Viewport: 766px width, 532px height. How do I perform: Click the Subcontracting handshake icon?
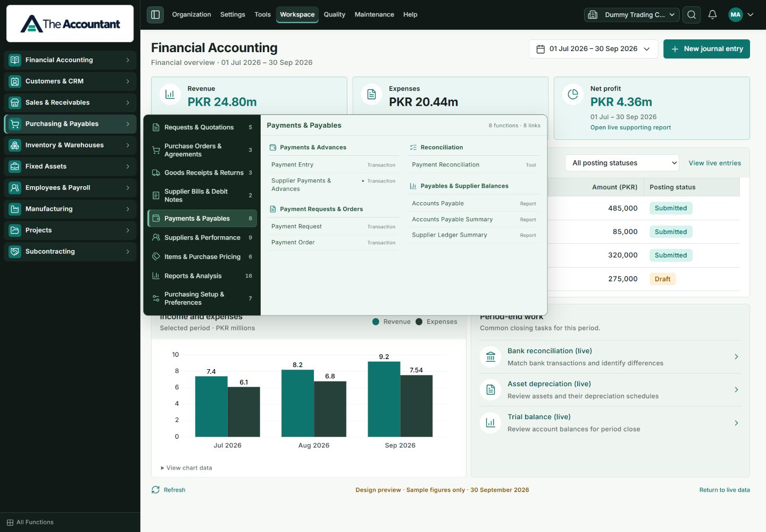(15, 252)
